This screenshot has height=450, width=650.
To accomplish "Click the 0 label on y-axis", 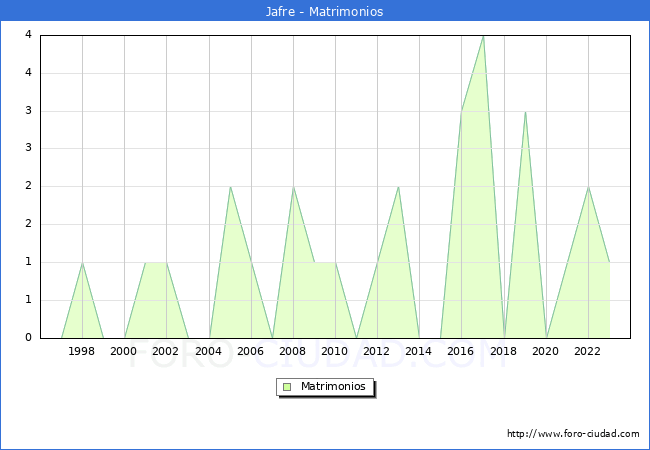I will tap(28, 338).
